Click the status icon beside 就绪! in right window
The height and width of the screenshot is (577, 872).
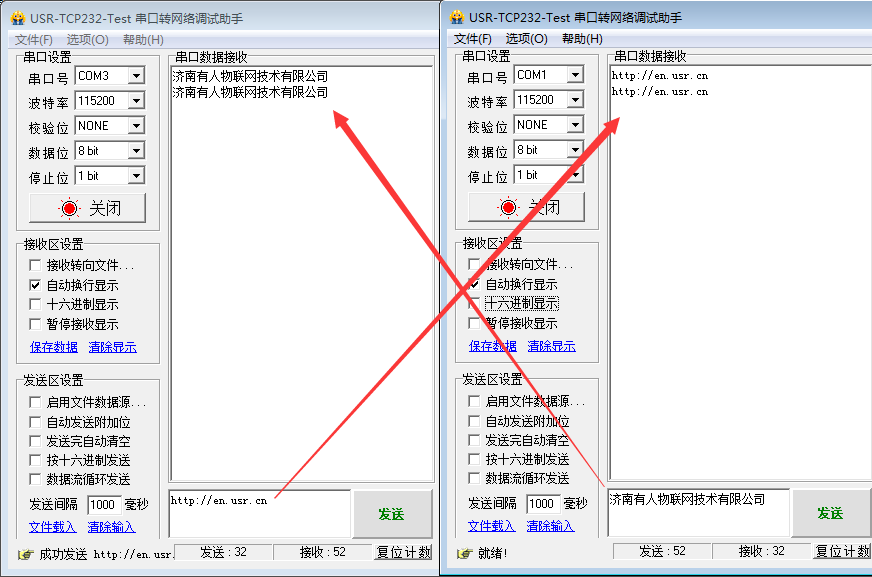coord(464,553)
